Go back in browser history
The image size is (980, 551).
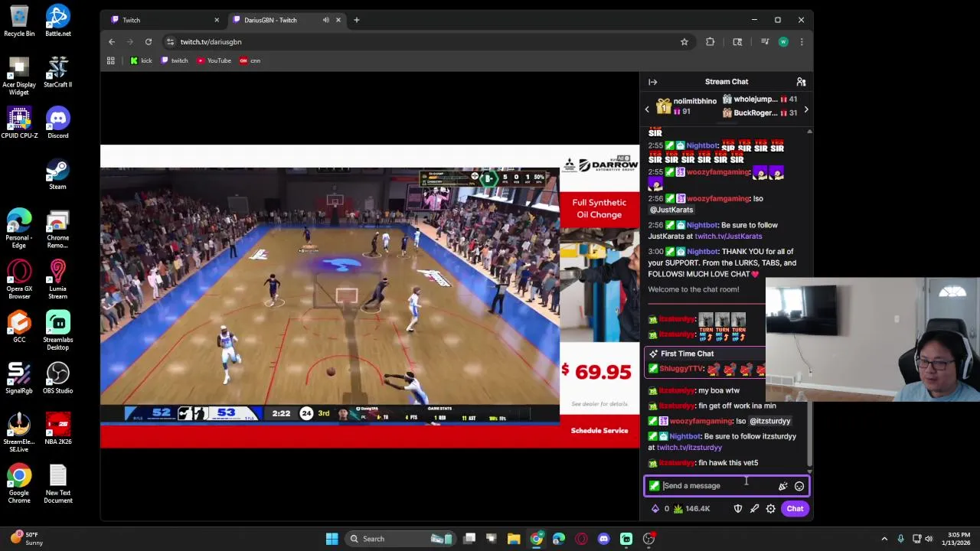coord(112,42)
